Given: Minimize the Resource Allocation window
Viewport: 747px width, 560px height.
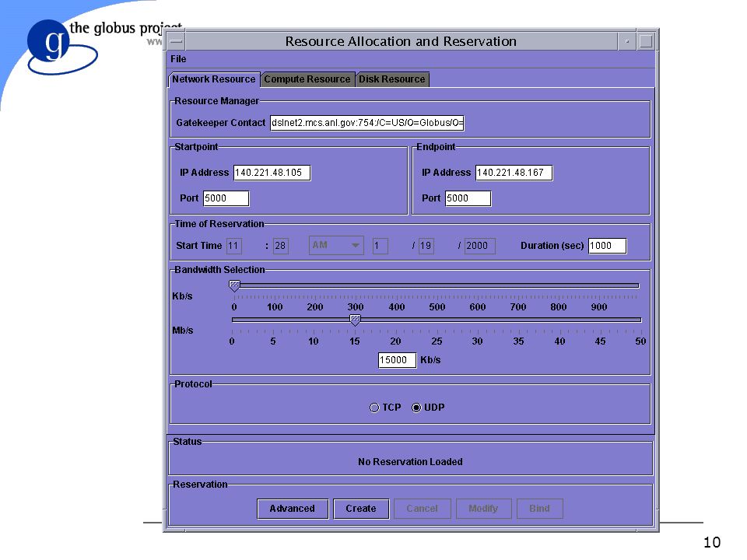Looking at the screenshot, I should pyautogui.click(x=627, y=41).
